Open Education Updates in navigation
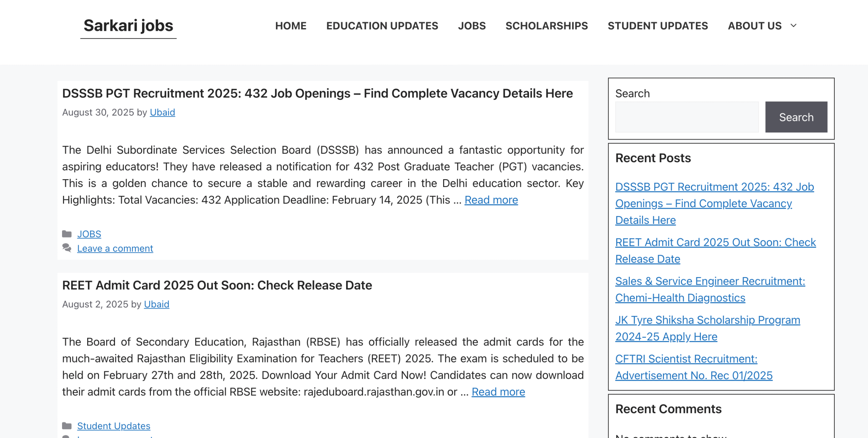 (382, 26)
